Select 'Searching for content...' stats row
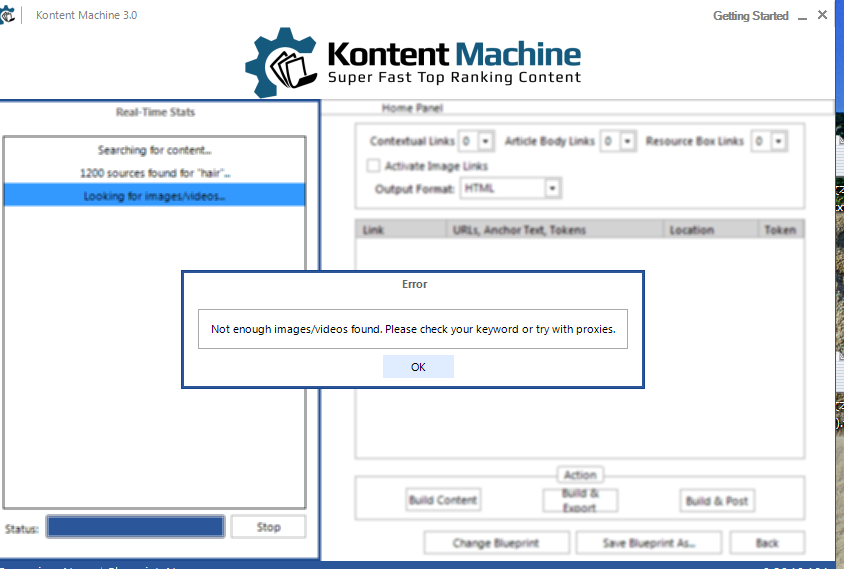This screenshot has height=569, width=844. tap(154, 150)
